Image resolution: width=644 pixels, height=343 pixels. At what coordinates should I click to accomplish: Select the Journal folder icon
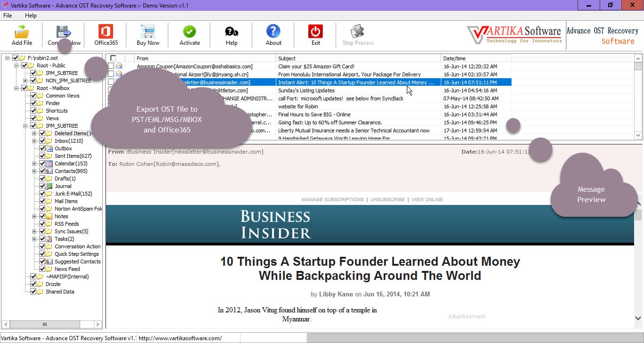50,186
